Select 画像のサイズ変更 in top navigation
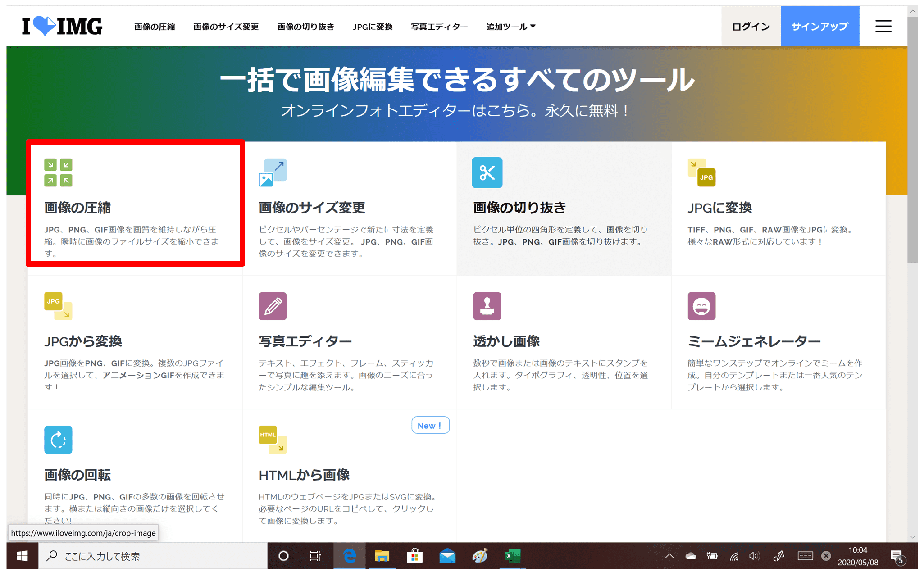924x572 pixels. pos(226,27)
